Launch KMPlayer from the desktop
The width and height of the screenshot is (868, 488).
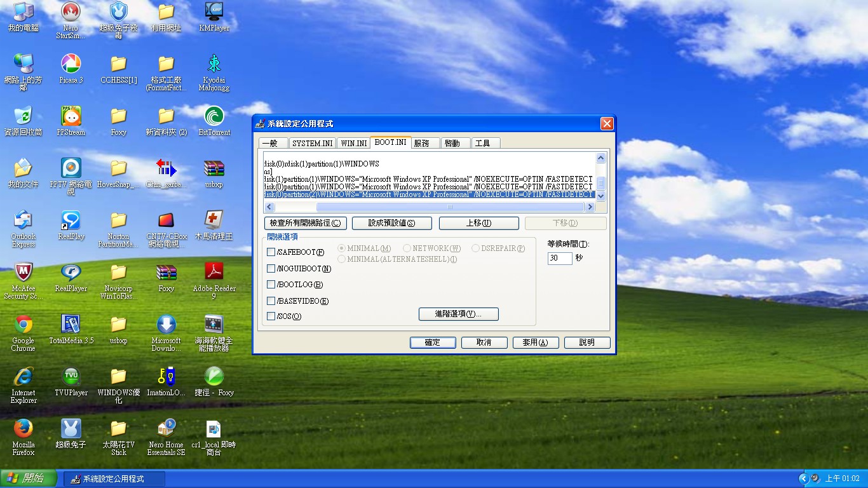coord(214,18)
